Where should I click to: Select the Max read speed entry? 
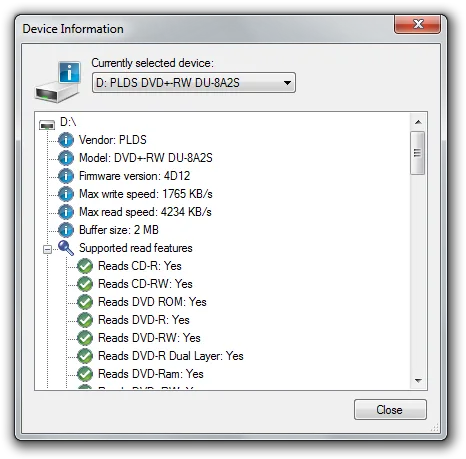[x=145, y=212]
